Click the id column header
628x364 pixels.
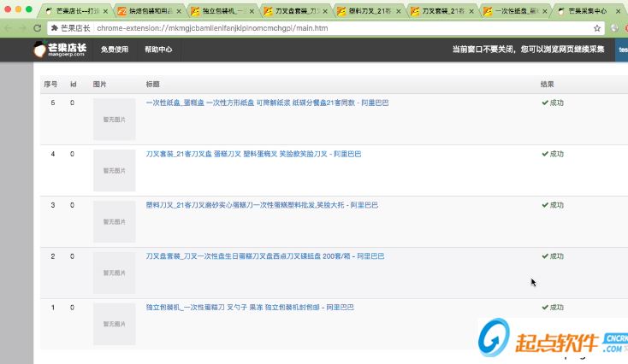coord(74,85)
